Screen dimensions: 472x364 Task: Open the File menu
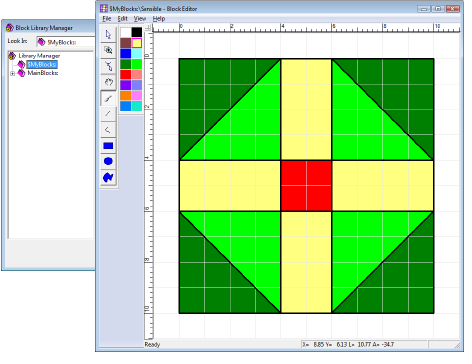[x=107, y=19]
